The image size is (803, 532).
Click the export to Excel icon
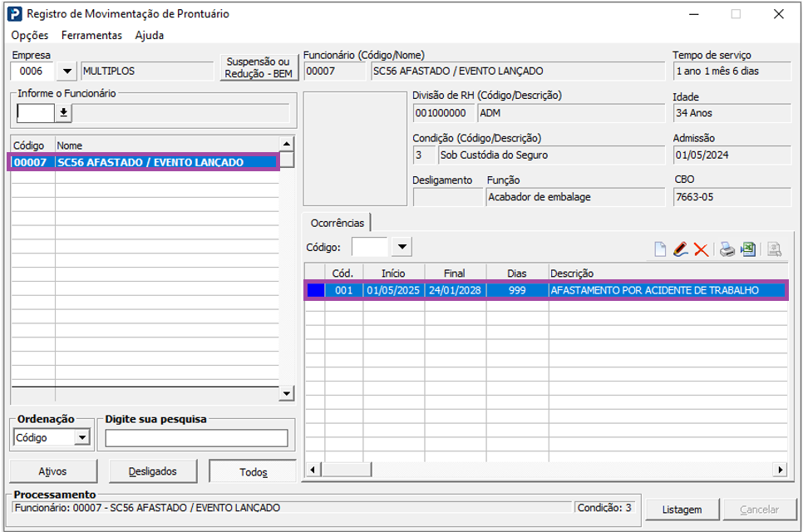click(748, 249)
